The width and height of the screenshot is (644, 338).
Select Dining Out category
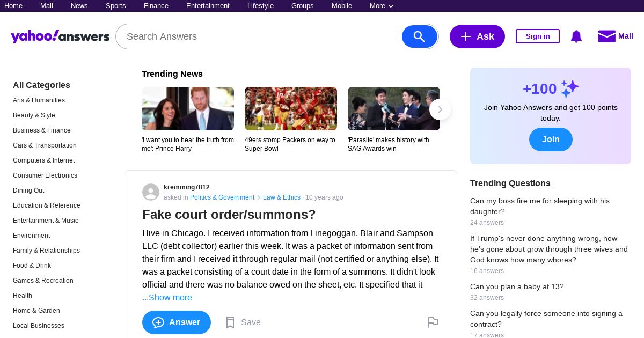[x=28, y=190]
